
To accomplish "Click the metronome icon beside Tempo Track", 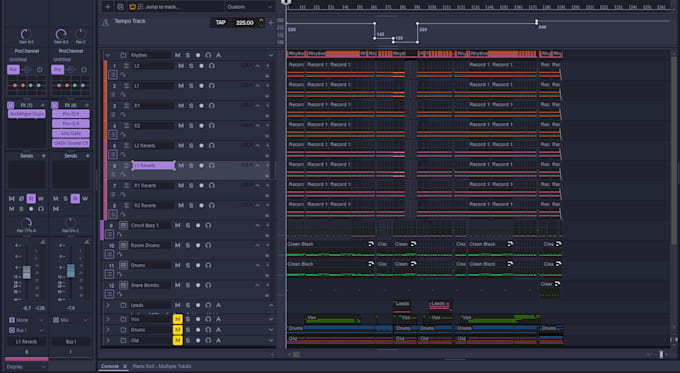I will 105,23.
